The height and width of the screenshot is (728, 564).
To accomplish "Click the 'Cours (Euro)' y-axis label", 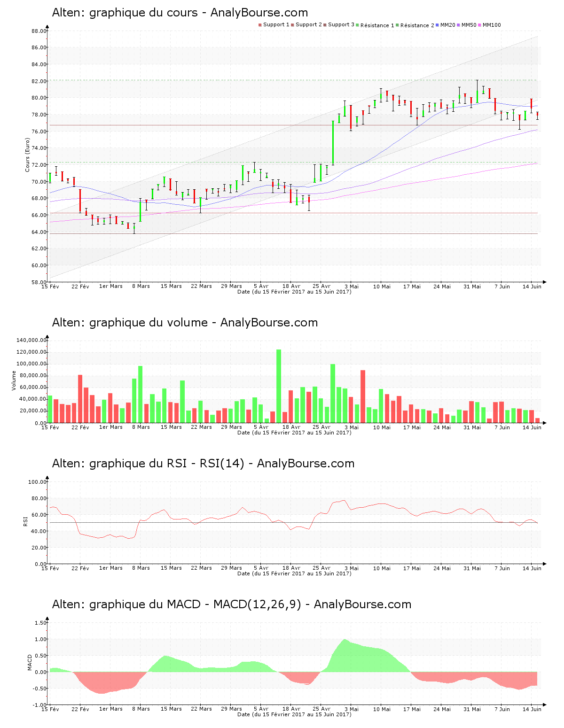I will (28, 155).
